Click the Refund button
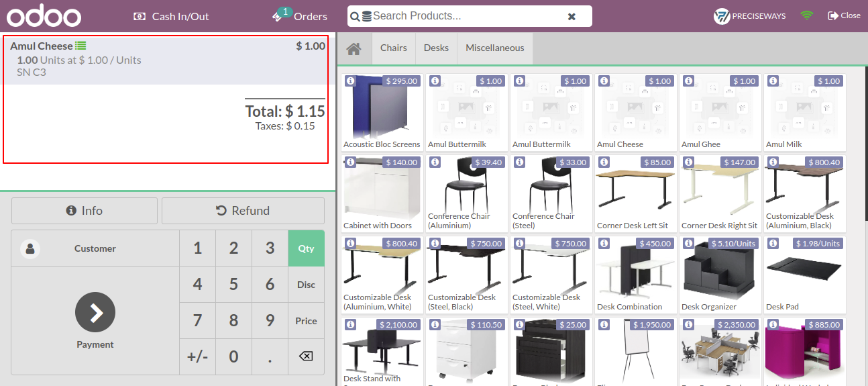This screenshot has height=386, width=868. pyautogui.click(x=243, y=211)
